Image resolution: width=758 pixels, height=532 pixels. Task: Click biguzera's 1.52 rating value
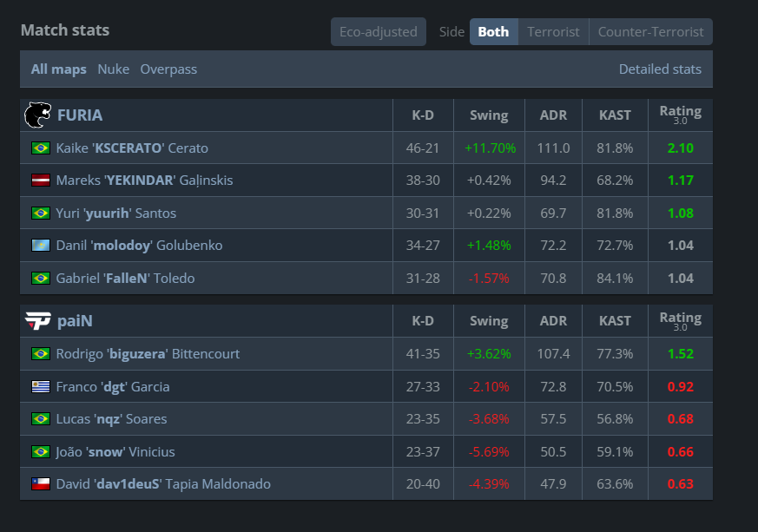click(680, 354)
